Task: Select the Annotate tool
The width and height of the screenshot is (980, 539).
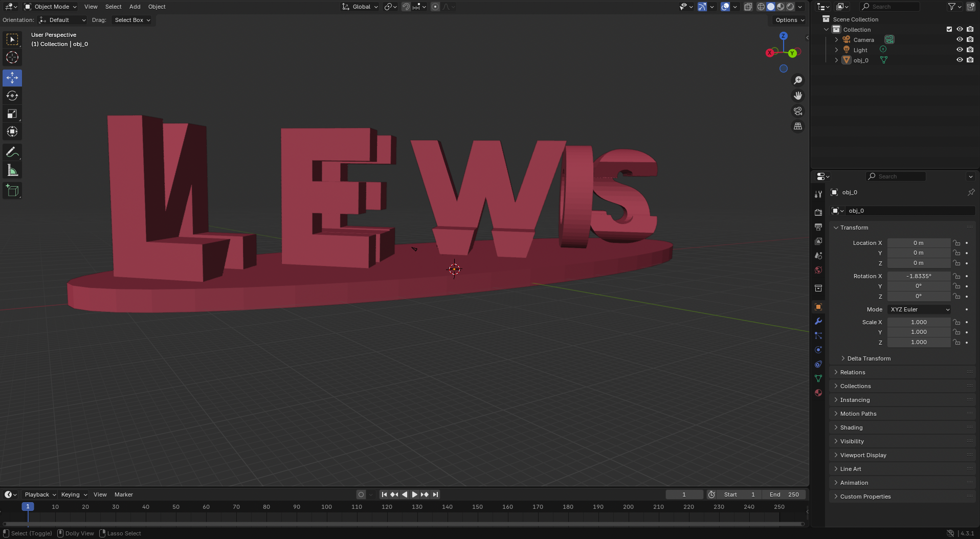Action: pyautogui.click(x=12, y=152)
